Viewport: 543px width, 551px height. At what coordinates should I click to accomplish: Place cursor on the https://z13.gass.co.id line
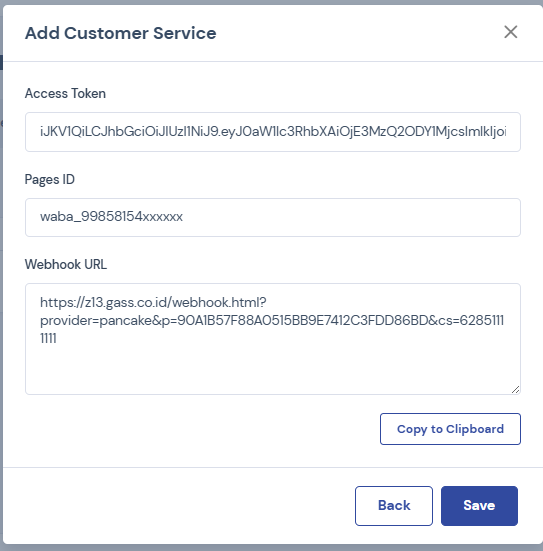(x=153, y=302)
